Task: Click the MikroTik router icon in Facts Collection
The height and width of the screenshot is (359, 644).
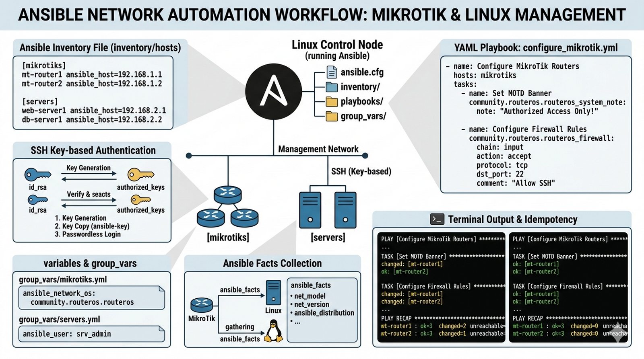Action: tap(201, 305)
